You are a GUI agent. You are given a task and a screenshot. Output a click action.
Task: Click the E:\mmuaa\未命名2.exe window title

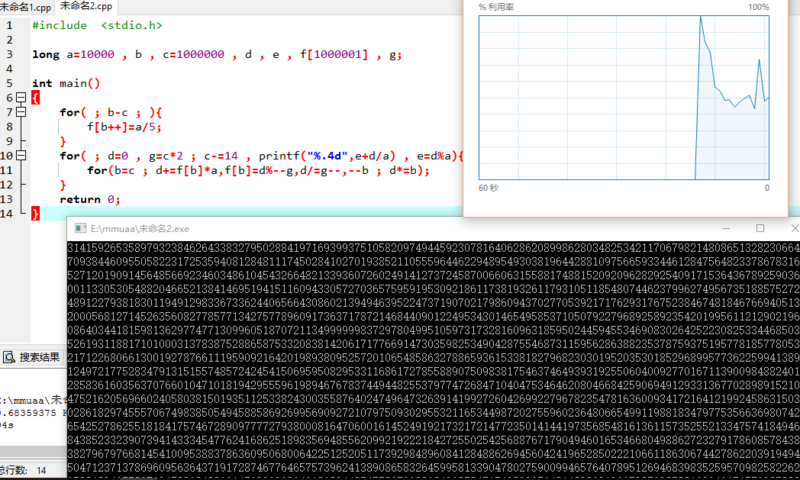[140, 229]
